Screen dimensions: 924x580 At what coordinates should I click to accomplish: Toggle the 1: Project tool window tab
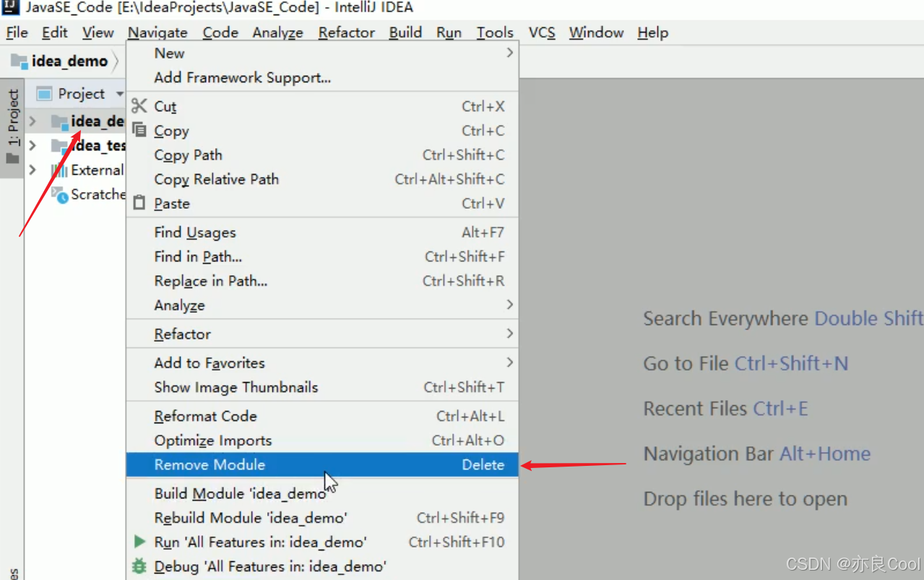click(x=12, y=127)
